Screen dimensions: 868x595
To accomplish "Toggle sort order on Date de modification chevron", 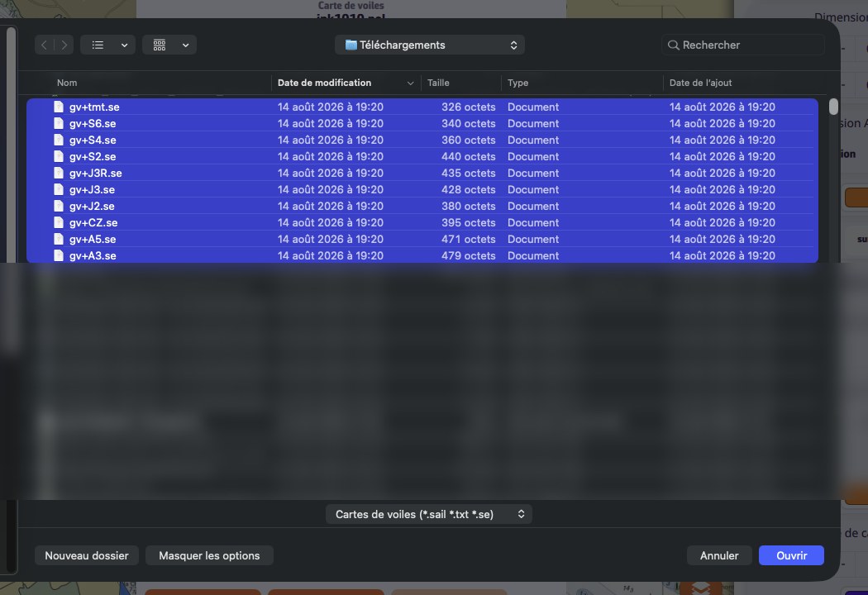I will pos(410,83).
